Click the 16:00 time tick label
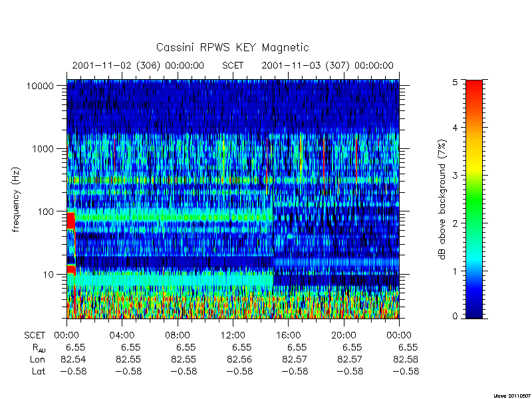The image size is (532, 399). [x=288, y=336]
